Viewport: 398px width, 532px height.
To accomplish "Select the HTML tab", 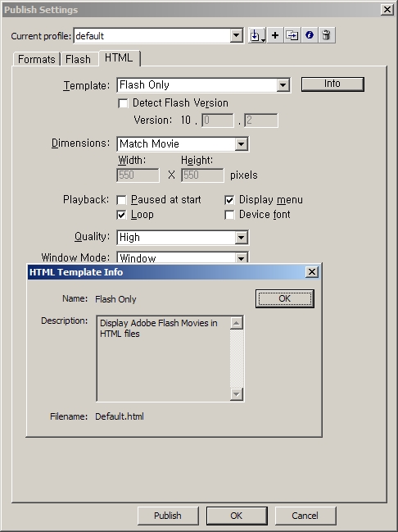I will coord(119,58).
